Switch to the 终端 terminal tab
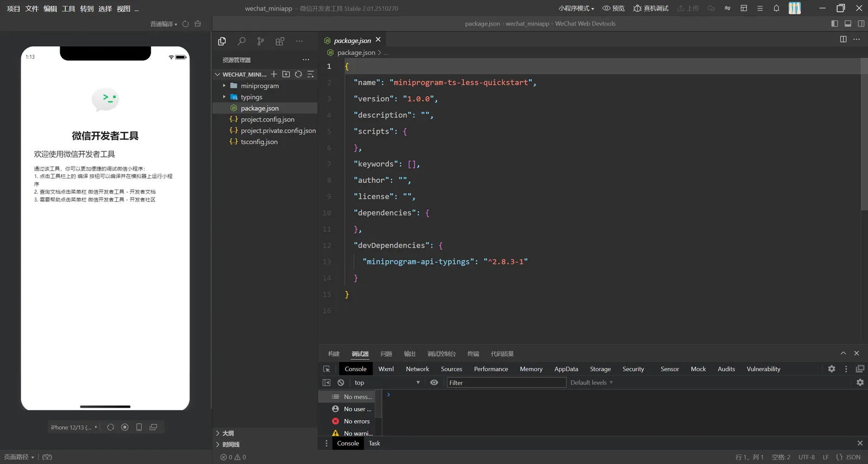The width and height of the screenshot is (868, 464). 474,354
